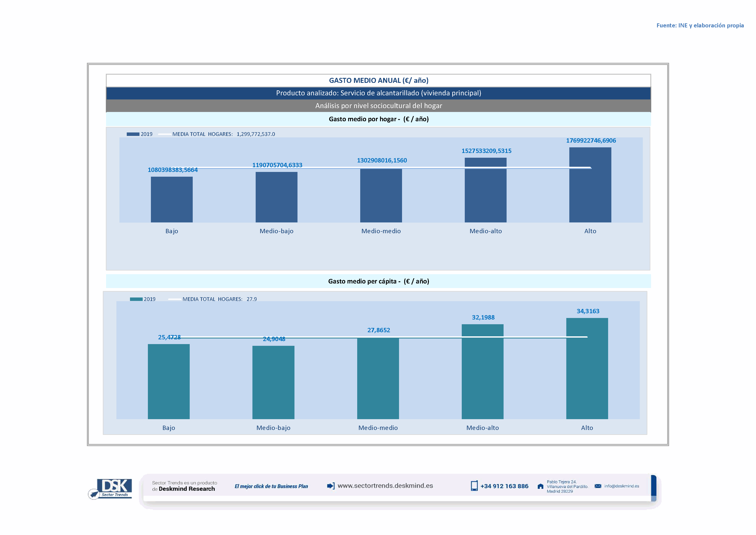This screenshot has height=535, width=756.
Task: Click the info@deskmind.es email address
Action: click(x=622, y=486)
